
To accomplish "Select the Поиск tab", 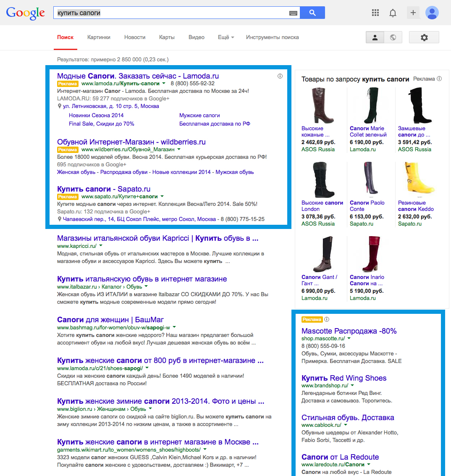I will (x=65, y=37).
